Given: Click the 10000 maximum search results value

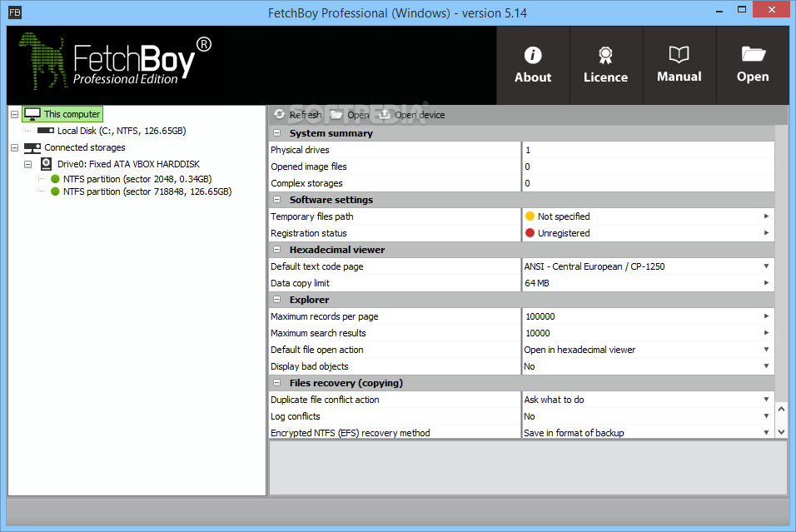Looking at the screenshot, I should click(x=538, y=333).
